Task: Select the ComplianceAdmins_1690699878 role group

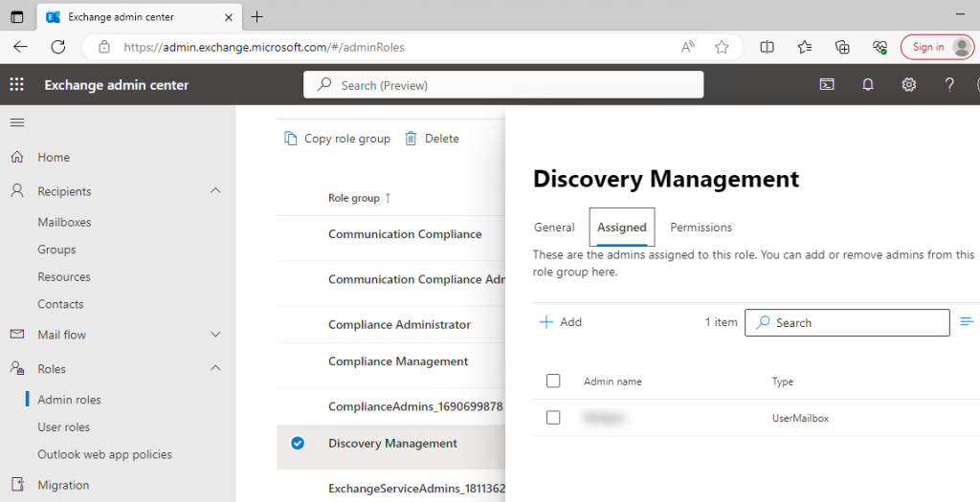Action: coord(415,406)
